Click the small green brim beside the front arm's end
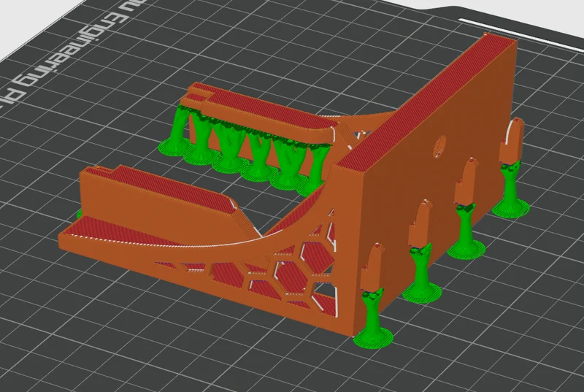The height and width of the screenshot is (392, 584). pos(79,214)
